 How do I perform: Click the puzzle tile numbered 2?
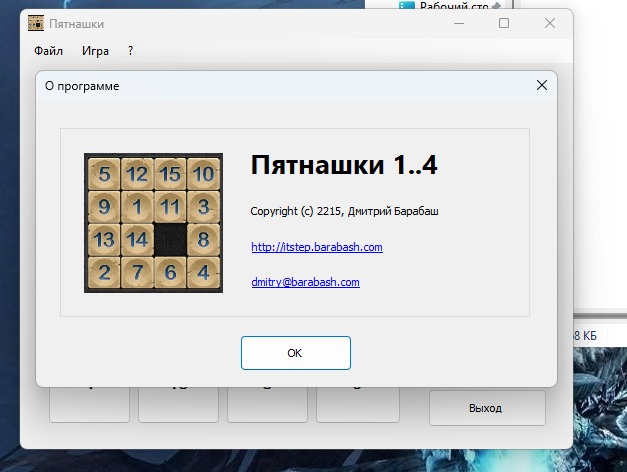(x=104, y=271)
